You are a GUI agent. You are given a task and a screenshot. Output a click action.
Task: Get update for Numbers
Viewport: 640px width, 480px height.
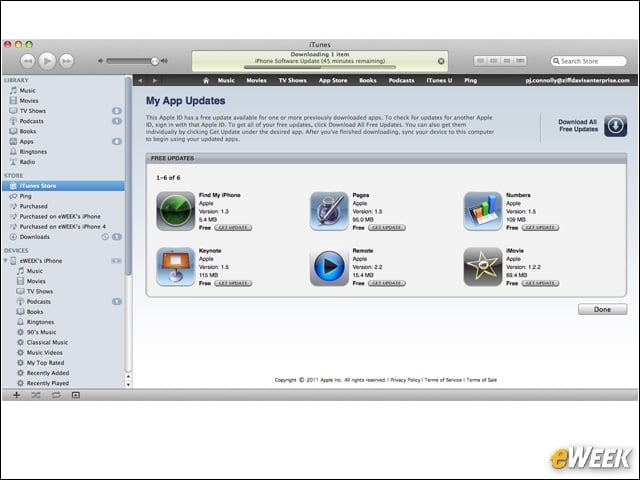click(x=540, y=228)
